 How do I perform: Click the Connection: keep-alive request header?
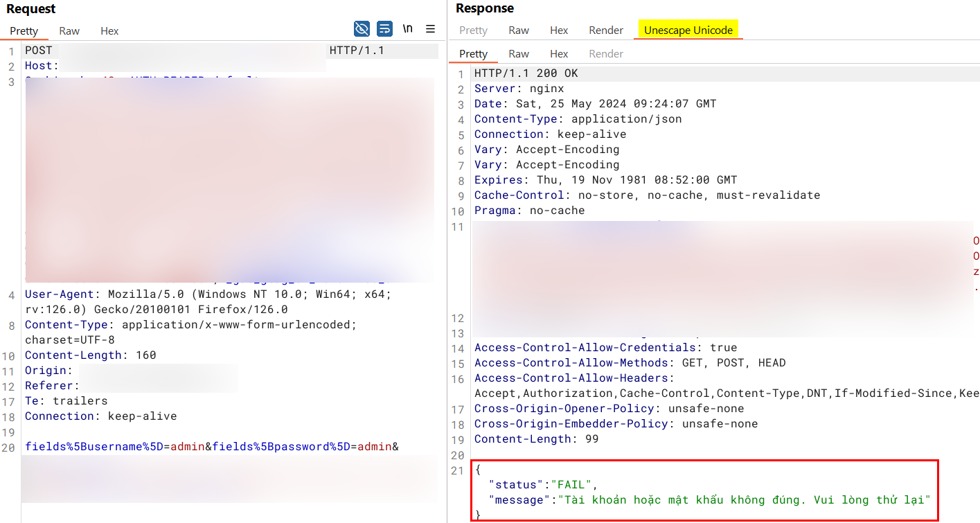101,416
